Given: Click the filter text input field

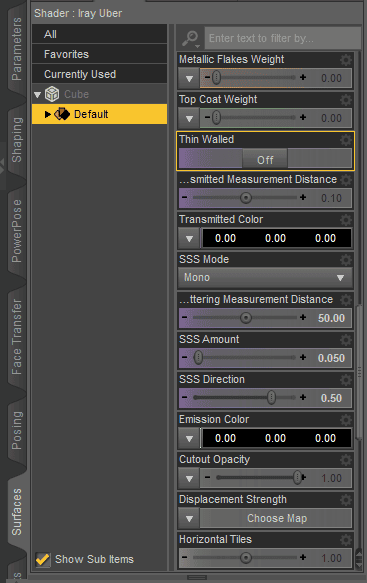Looking at the screenshot, I should coord(283,38).
